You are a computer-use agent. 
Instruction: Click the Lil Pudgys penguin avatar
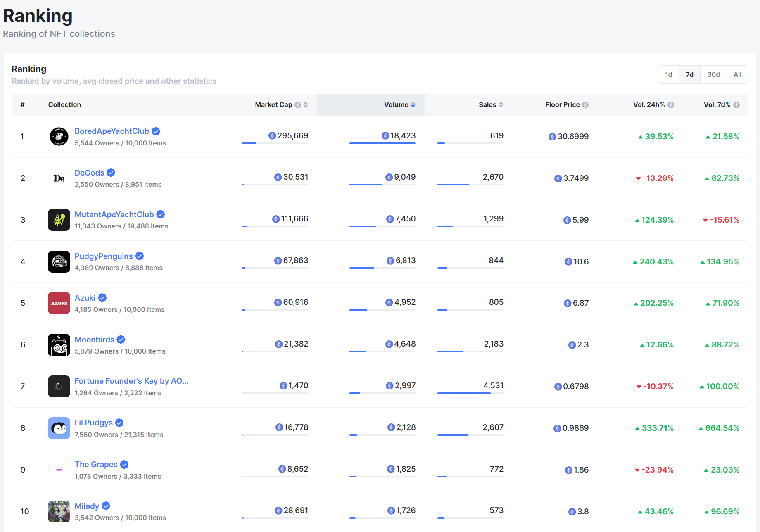click(x=59, y=428)
